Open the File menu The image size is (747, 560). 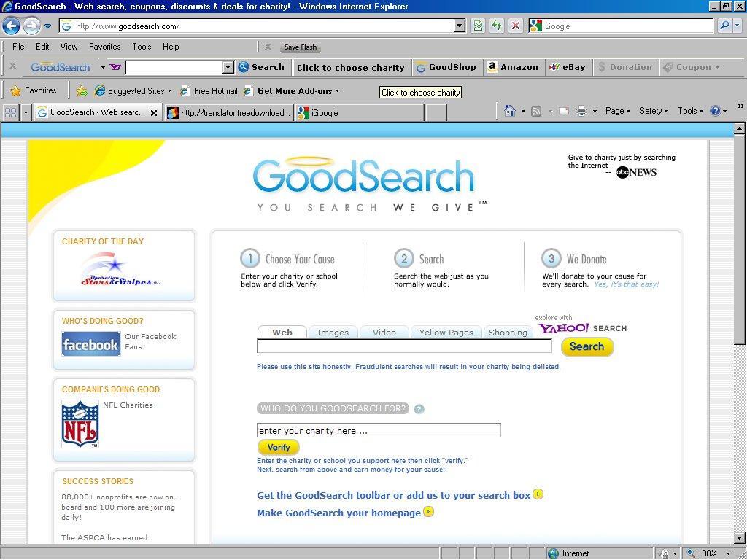tap(18, 47)
